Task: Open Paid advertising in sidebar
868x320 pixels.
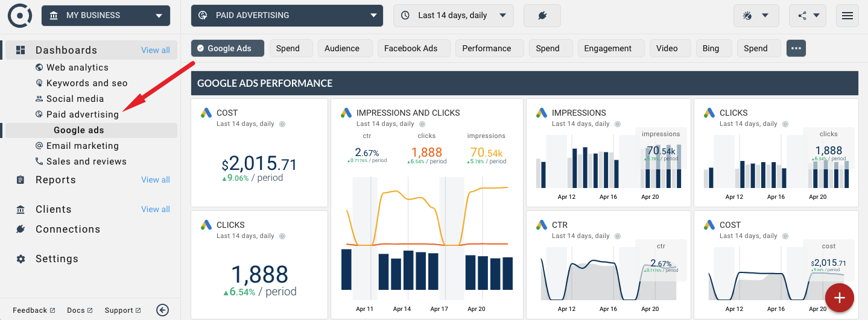Action: tap(83, 115)
